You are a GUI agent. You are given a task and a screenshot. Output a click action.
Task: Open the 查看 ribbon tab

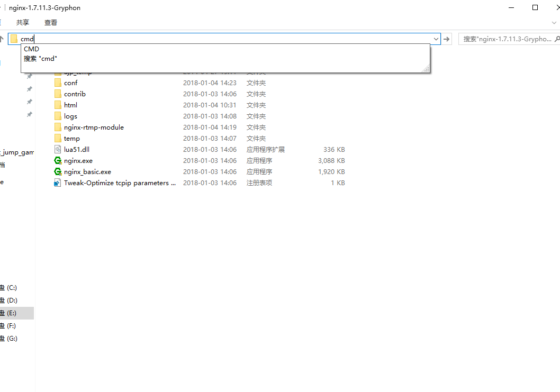(51, 23)
